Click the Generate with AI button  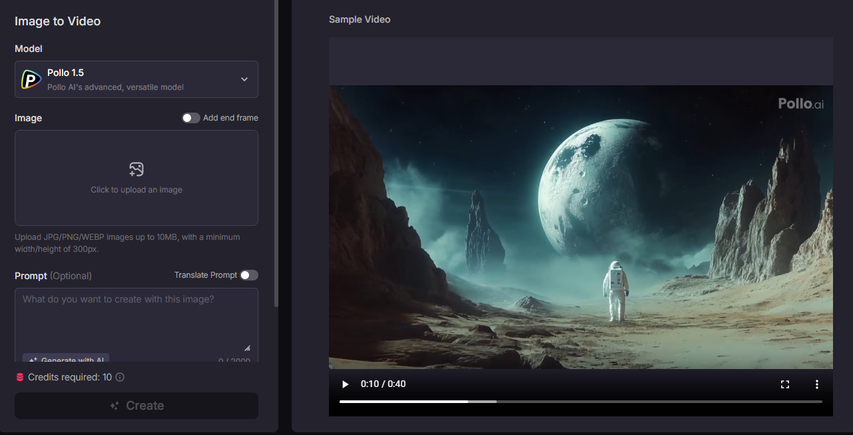coord(66,359)
